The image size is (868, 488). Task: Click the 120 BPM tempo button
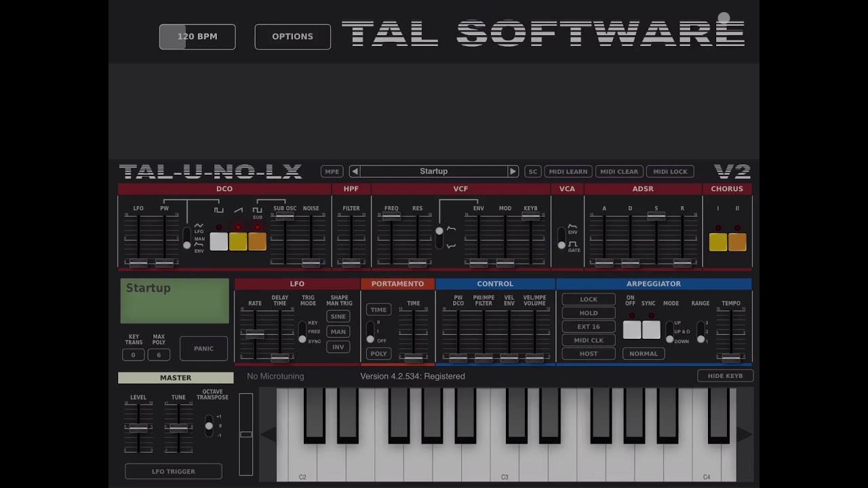(x=197, y=37)
